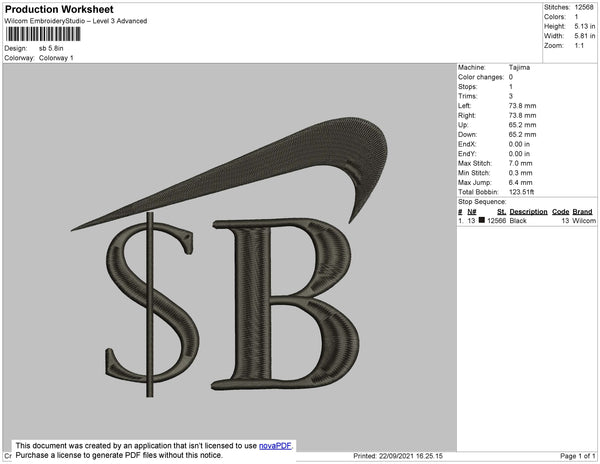Click the 'Description' column header

[x=528, y=212]
